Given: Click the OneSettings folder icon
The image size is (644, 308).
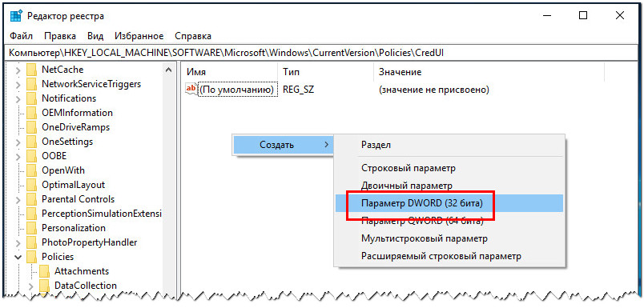Looking at the screenshot, I should tap(31, 142).
